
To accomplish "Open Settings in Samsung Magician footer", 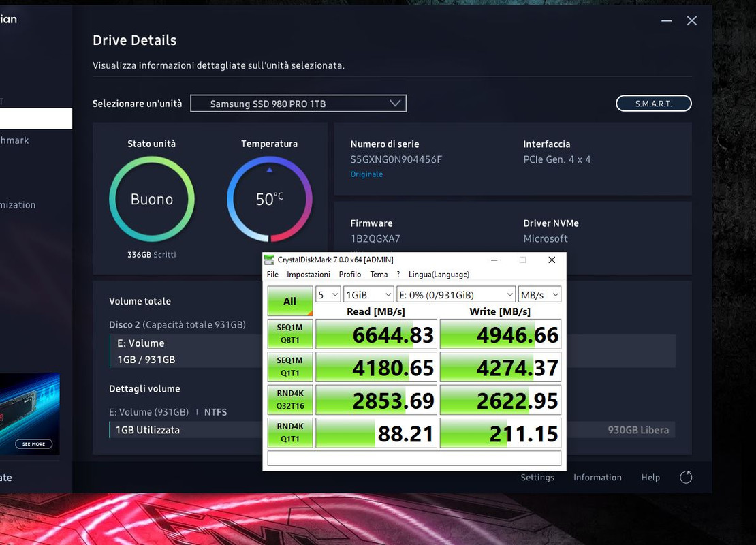I will [537, 478].
